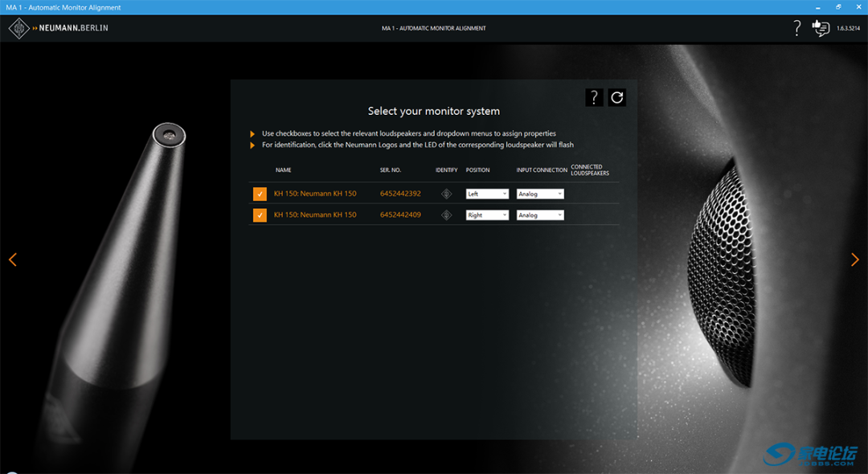Go to next step with right orange arrow
Screen dimensions: 868x474
(854, 259)
